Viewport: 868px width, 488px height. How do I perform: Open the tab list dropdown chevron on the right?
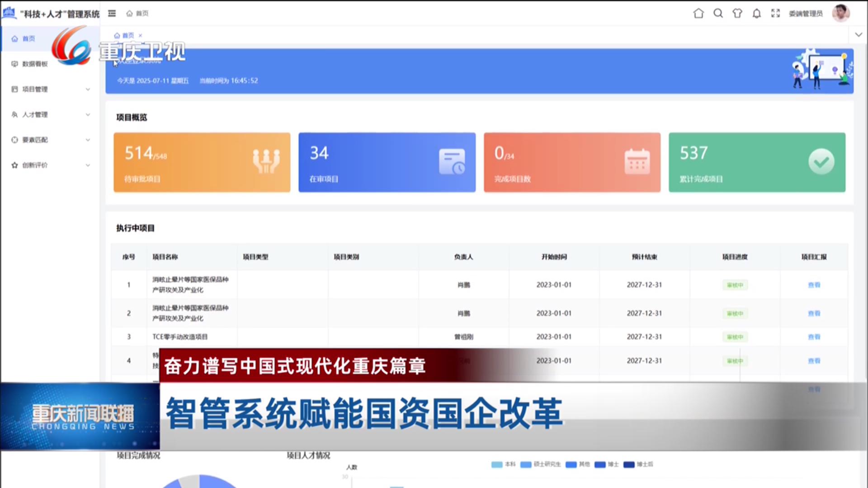pos(858,35)
